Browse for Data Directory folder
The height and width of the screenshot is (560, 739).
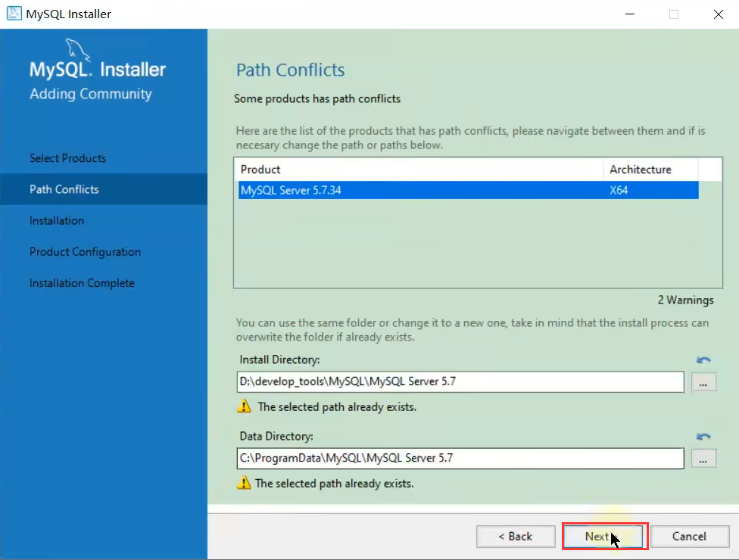click(x=703, y=459)
